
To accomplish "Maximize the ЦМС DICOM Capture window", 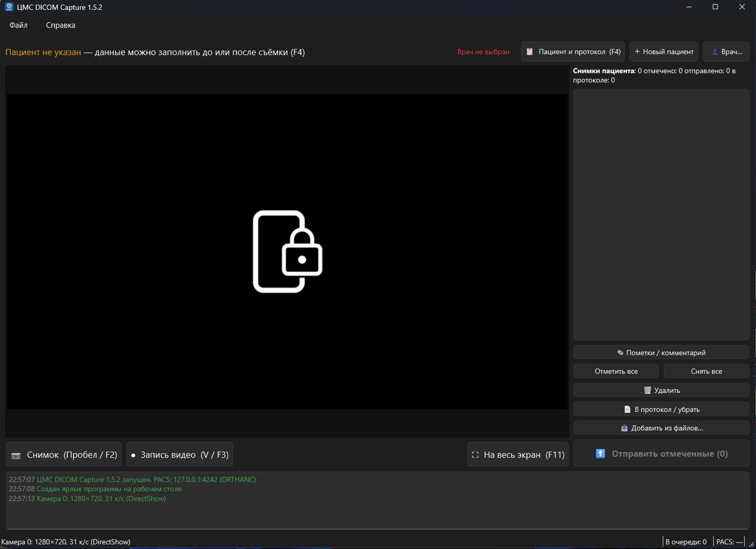I will (715, 7).
